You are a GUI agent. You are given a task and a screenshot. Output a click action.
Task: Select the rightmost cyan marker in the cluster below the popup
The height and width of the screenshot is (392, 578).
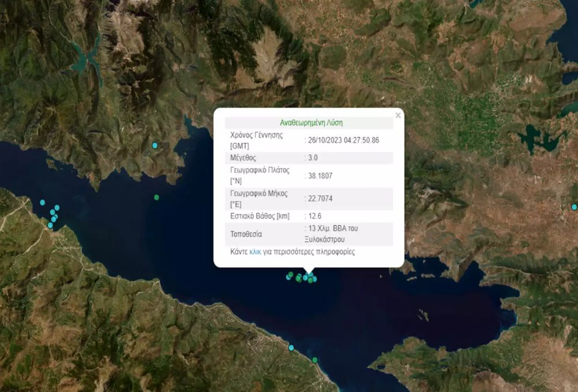click(314, 279)
